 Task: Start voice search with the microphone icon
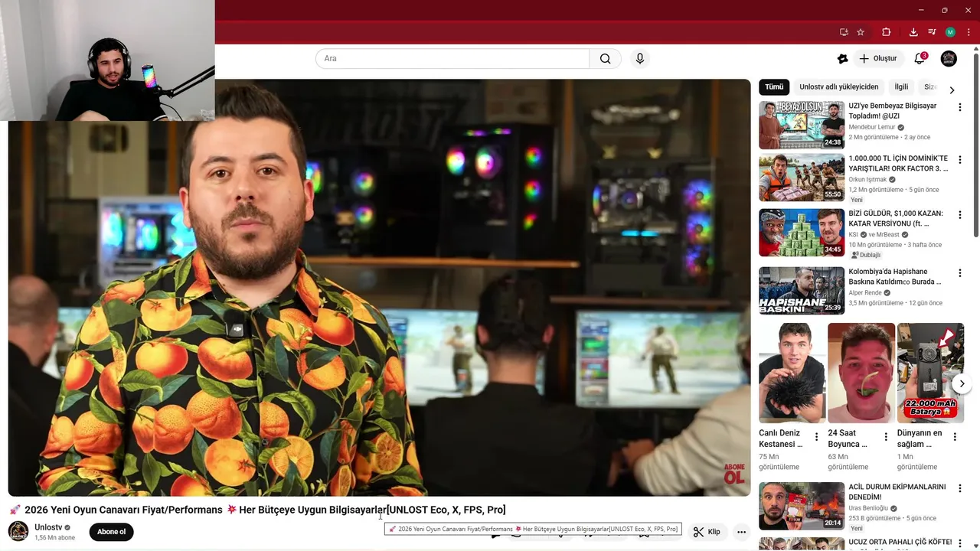tap(640, 59)
